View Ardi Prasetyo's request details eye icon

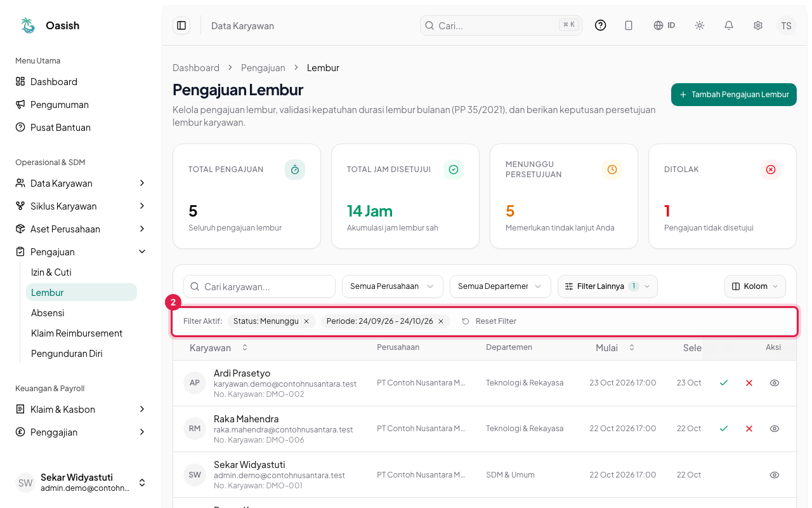coord(775,383)
